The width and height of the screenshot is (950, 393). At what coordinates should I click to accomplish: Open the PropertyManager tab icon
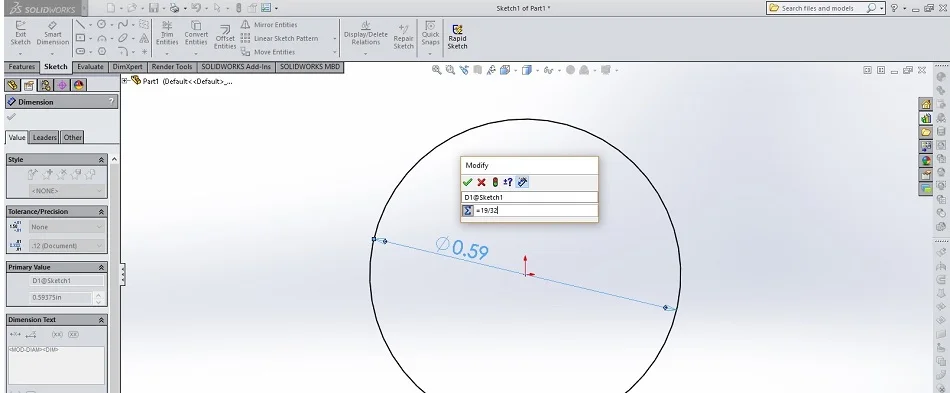[x=28, y=85]
